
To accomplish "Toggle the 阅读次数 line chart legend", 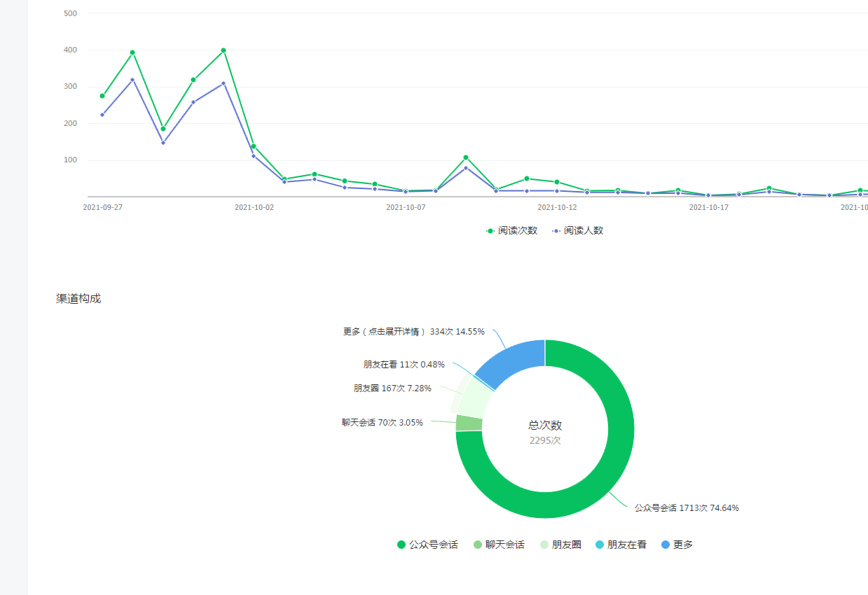I will click(511, 230).
